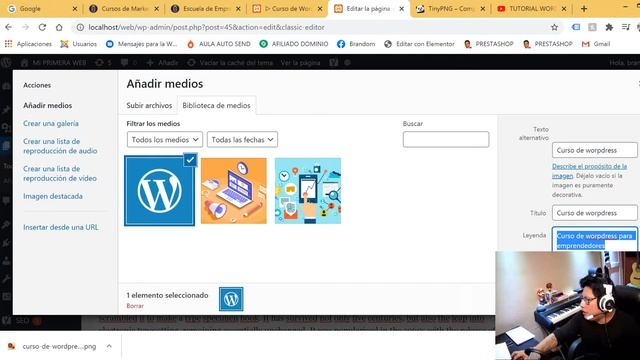Open the Aplicaciones apps grid icon
The image size is (640, 360).
(x=9, y=44)
